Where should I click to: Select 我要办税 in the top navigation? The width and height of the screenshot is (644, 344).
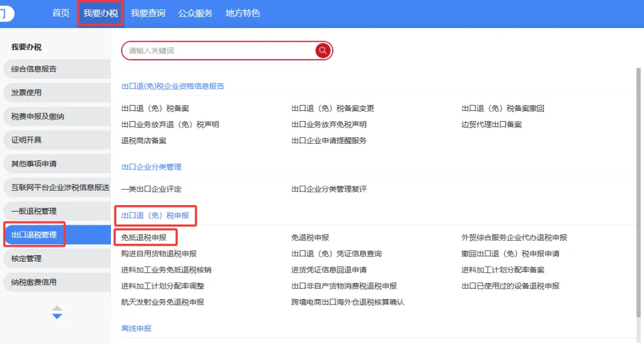[100, 13]
